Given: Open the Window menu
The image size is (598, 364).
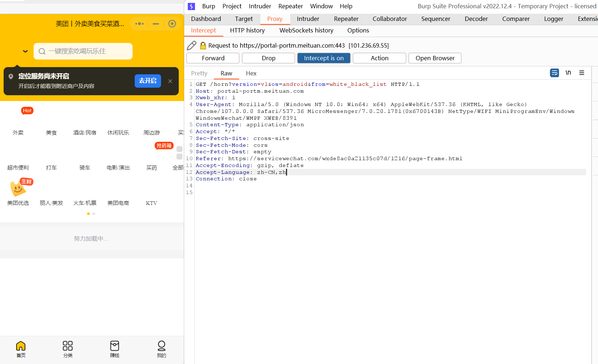Looking at the screenshot, I should tap(321, 6).
